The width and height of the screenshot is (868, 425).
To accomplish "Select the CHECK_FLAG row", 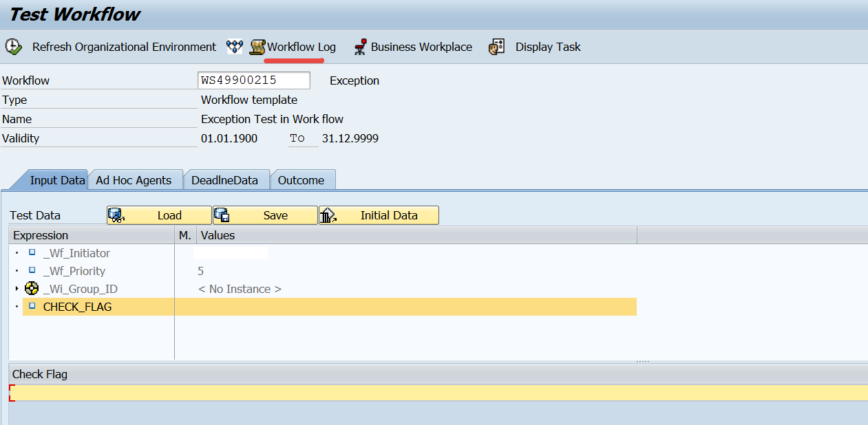I will [x=330, y=307].
